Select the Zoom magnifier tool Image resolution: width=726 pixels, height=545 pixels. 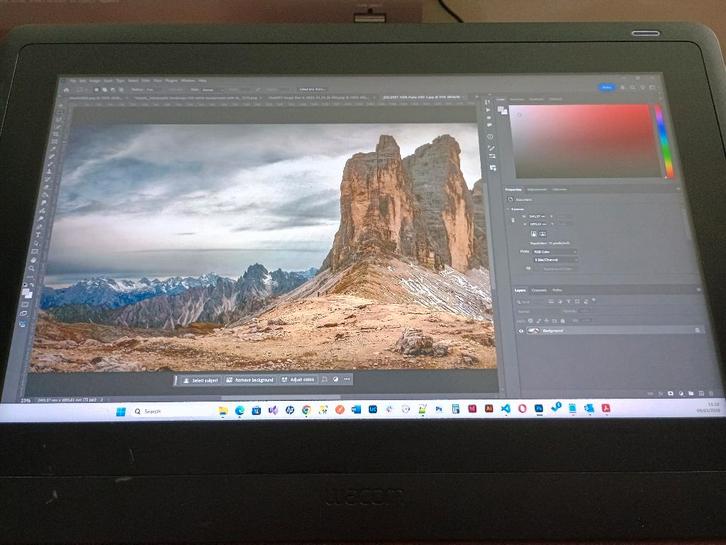(x=33, y=270)
